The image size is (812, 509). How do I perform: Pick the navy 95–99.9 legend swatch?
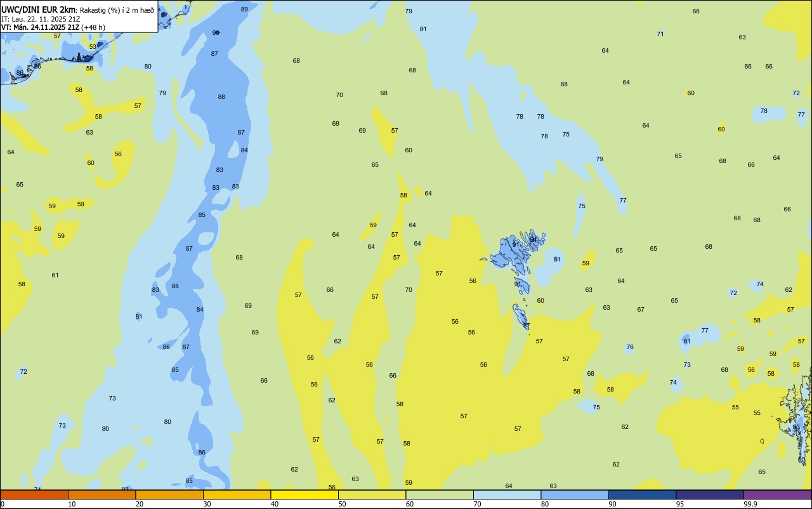tap(710, 494)
